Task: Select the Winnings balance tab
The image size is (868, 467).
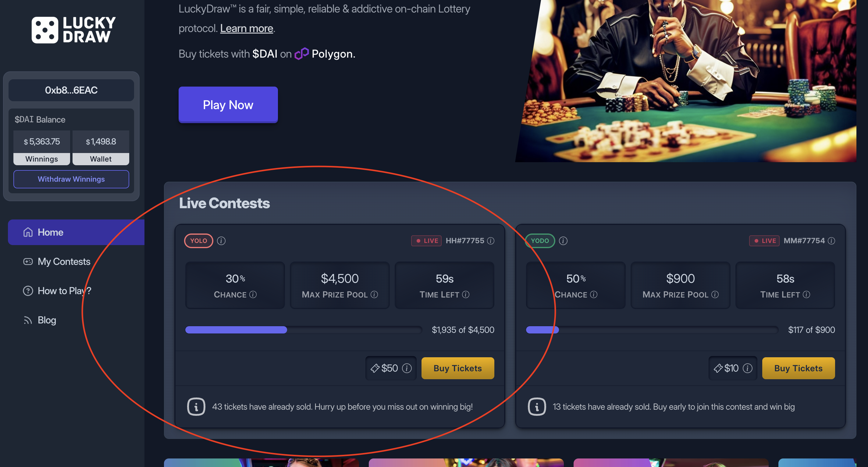Action: click(x=41, y=159)
